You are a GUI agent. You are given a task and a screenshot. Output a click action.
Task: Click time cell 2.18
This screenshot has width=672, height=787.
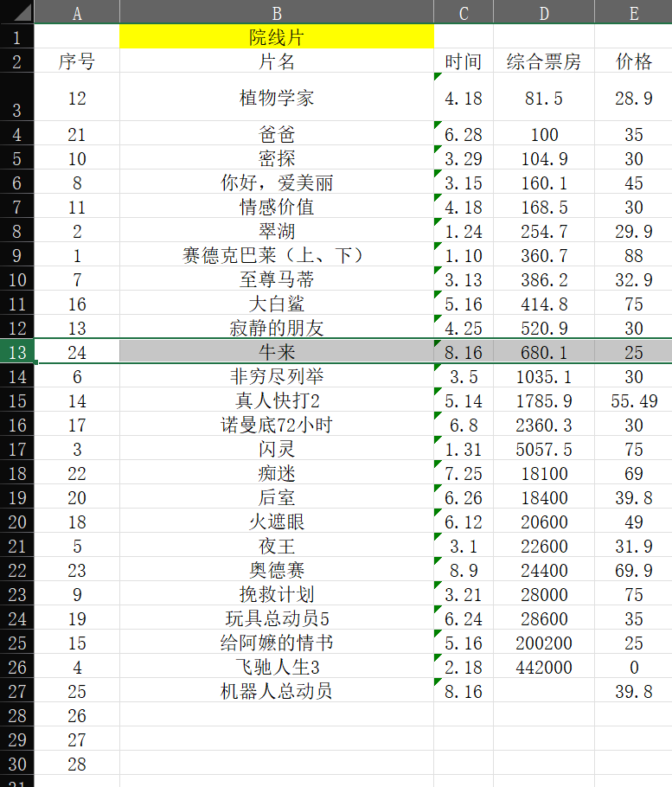(x=464, y=667)
